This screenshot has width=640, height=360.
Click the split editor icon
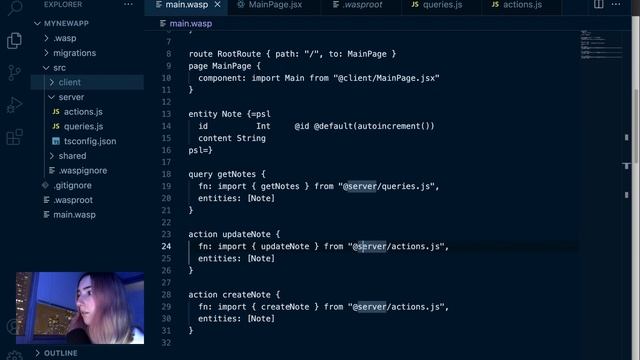pos(598,4)
